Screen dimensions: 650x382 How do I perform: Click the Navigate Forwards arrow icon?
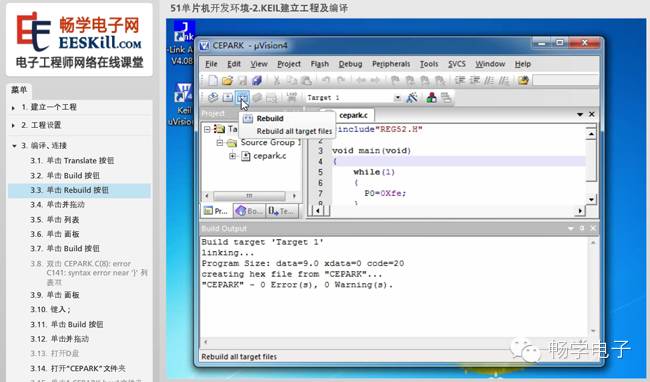pos(375,80)
